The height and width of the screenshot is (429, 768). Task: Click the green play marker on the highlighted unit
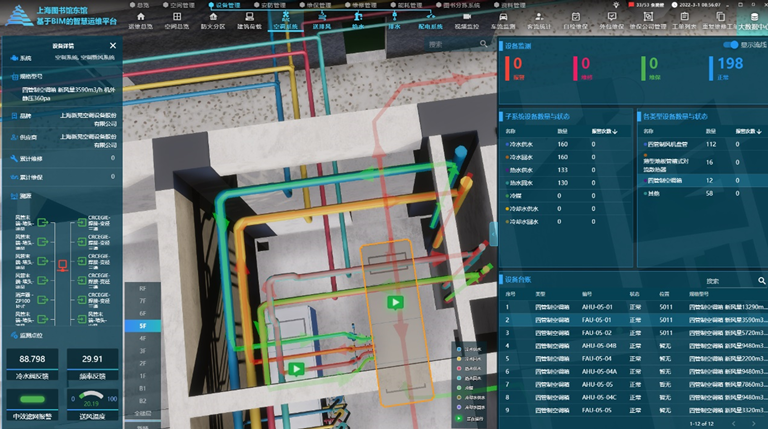[x=395, y=303]
